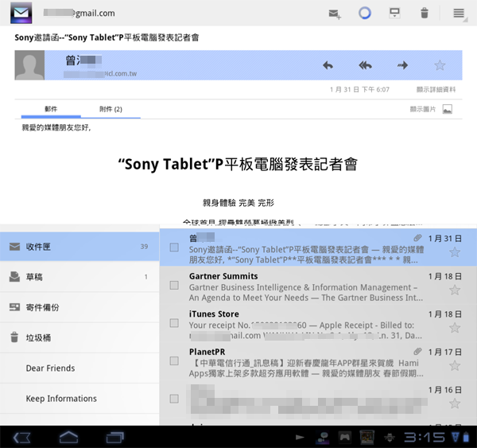Click the tray icon beside 草稿

click(14, 277)
